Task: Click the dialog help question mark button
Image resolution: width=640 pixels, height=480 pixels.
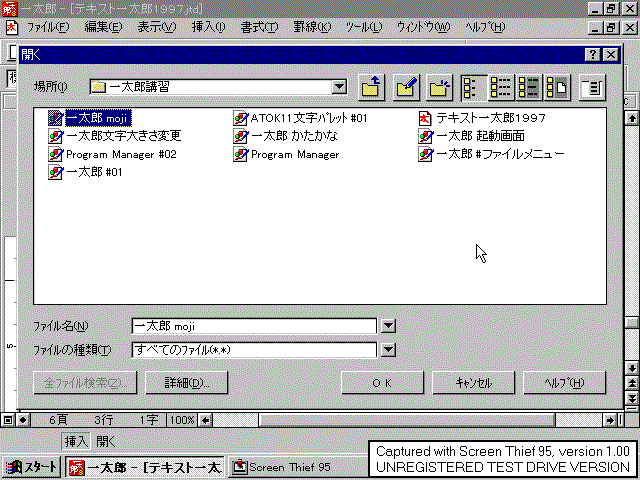Action: pos(592,55)
